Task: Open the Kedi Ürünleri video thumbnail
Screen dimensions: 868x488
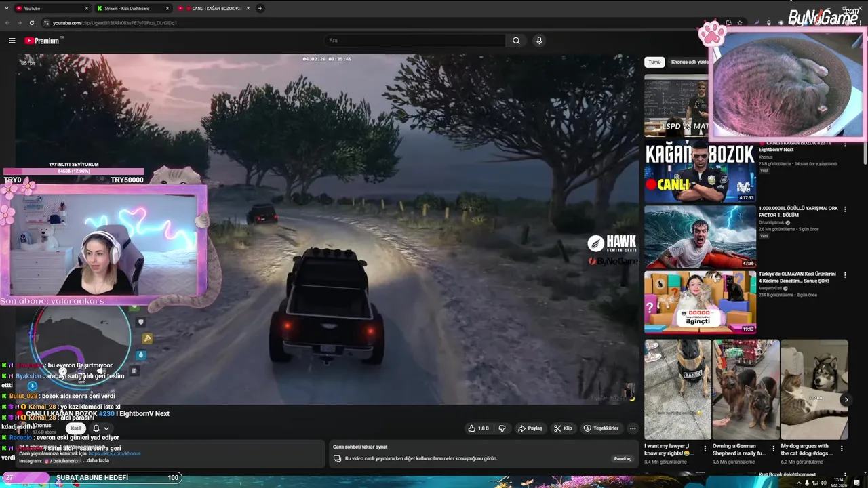Action: [x=700, y=302]
